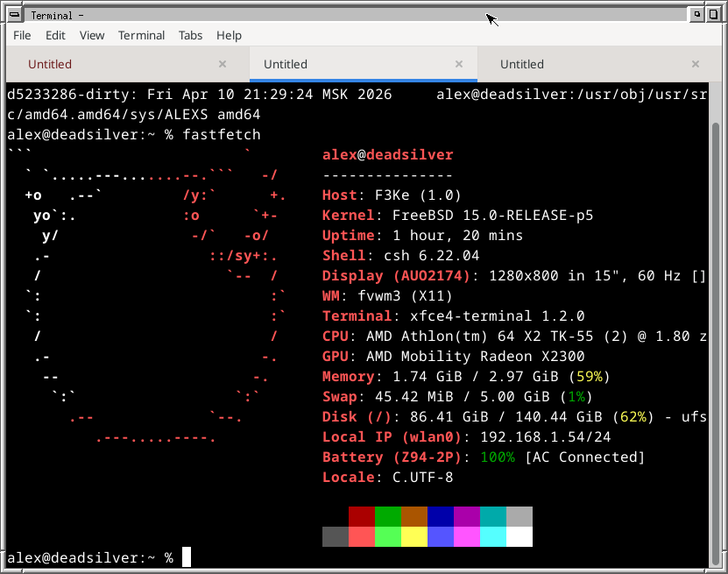728x574 pixels.
Task: Close the first Untitled tab
Action: [223, 64]
